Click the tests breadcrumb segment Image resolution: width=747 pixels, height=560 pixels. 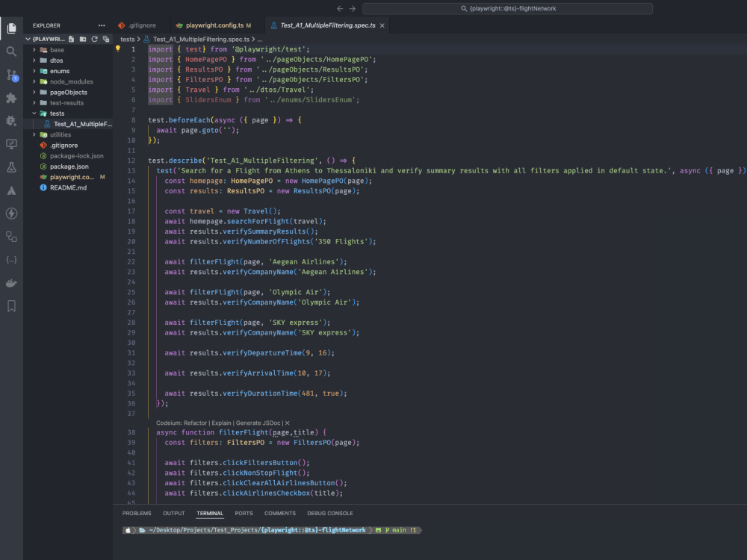point(128,40)
